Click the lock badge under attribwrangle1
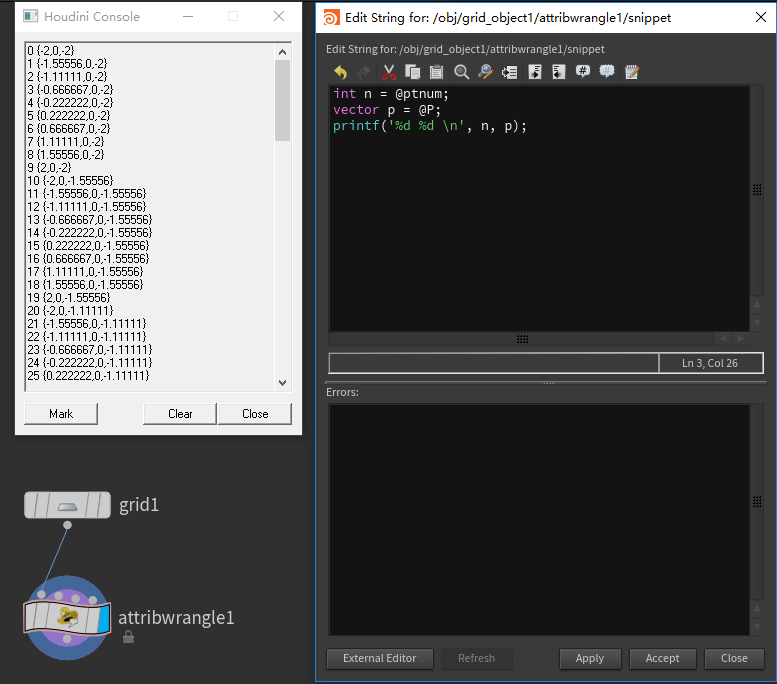777x684 pixels. [x=128, y=637]
